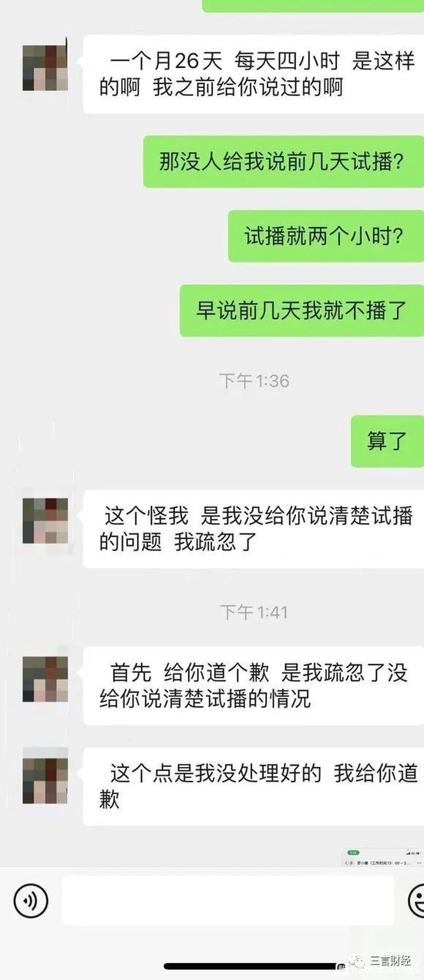The height and width of the screenshot is (980, 424).
Task: Tap the message text input box
Action: point(227,900)
